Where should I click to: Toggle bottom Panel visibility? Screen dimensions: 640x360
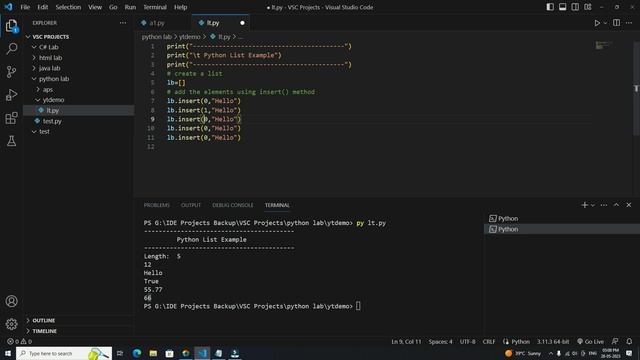coord(562,7)
